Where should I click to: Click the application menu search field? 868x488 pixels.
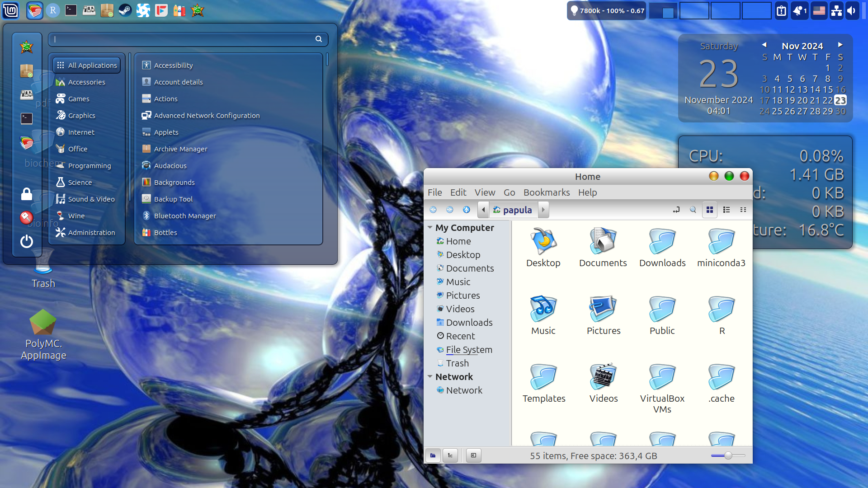click(188, 39)
